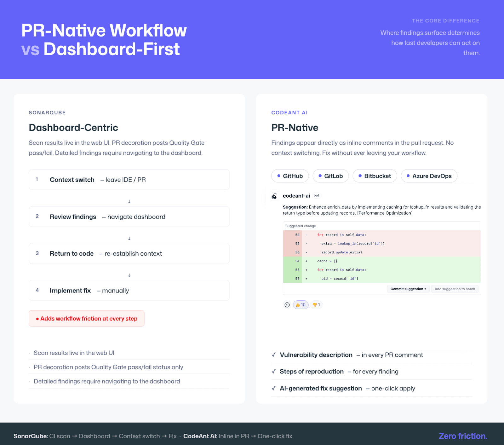Click the red Adds workflow friction badge

(x=87, y=318)
